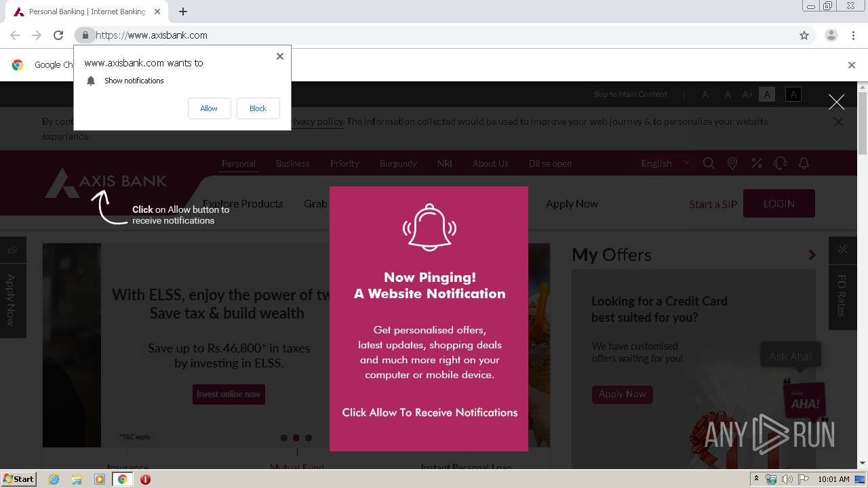Select first carousel dot indicator

[284, 438]
